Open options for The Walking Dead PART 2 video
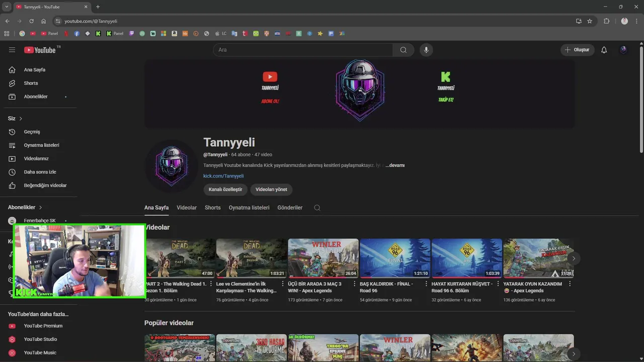Screen dimensions: 644x362 (211, 284)
